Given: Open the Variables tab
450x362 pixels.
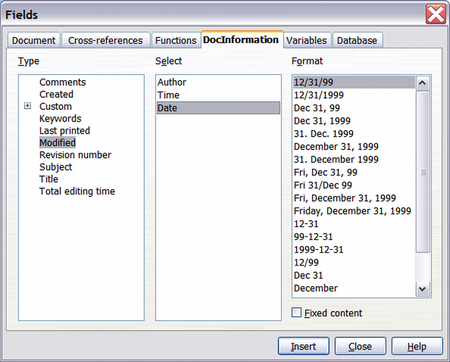Looking at the screenshot, I should pos(306,40).
